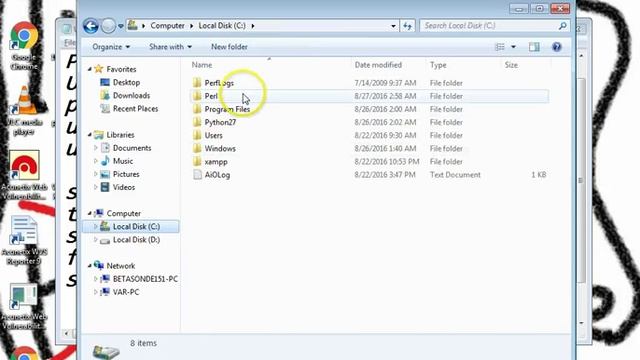640x360 pixels.
Task: Select the AiOLog text document icon
Action: pyautogui.click(x=197, y=175)
